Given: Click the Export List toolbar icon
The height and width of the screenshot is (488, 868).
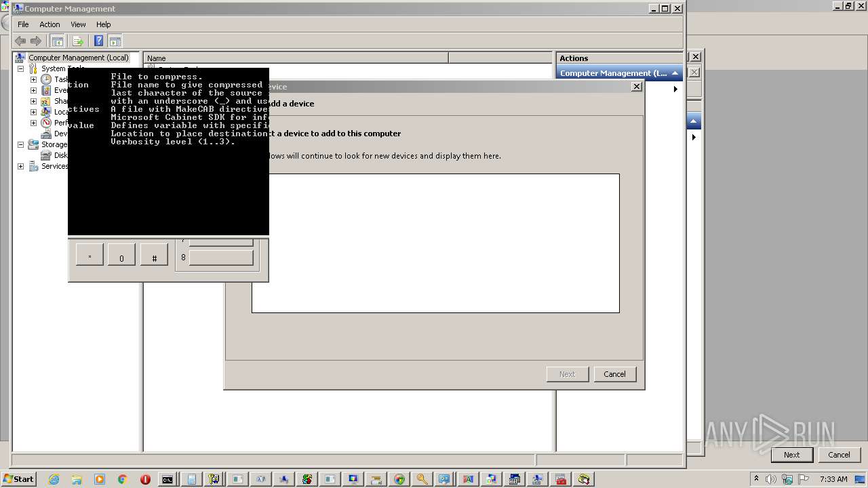Looking at the screenshot, I should coord(78,41).
